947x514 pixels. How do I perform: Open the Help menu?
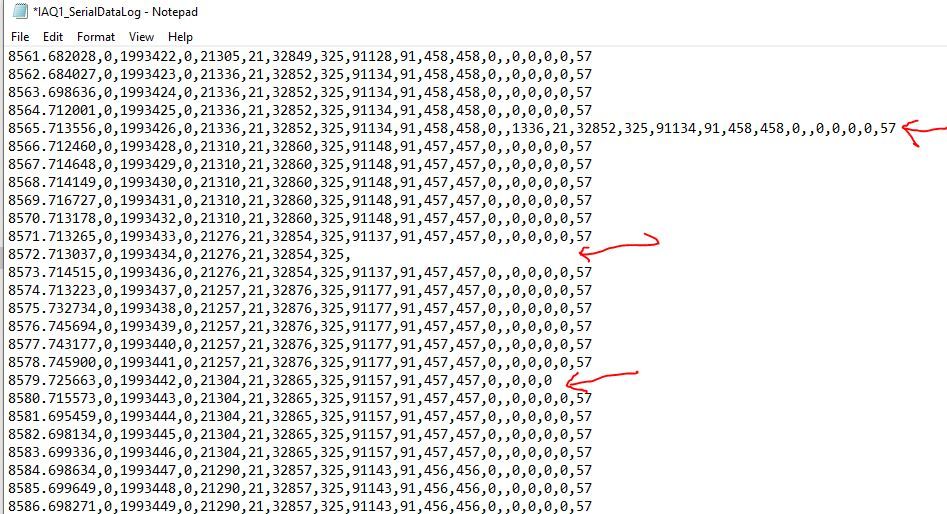[180, 37]
